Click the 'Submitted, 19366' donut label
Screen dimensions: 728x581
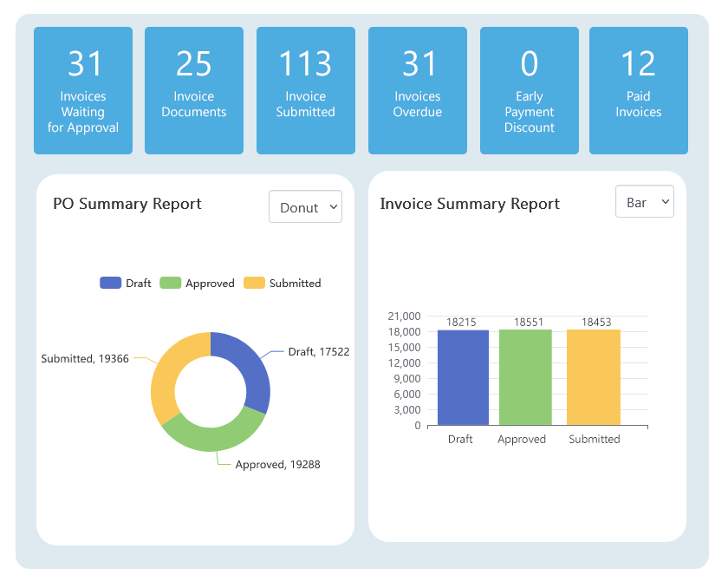tap(85, 358)
